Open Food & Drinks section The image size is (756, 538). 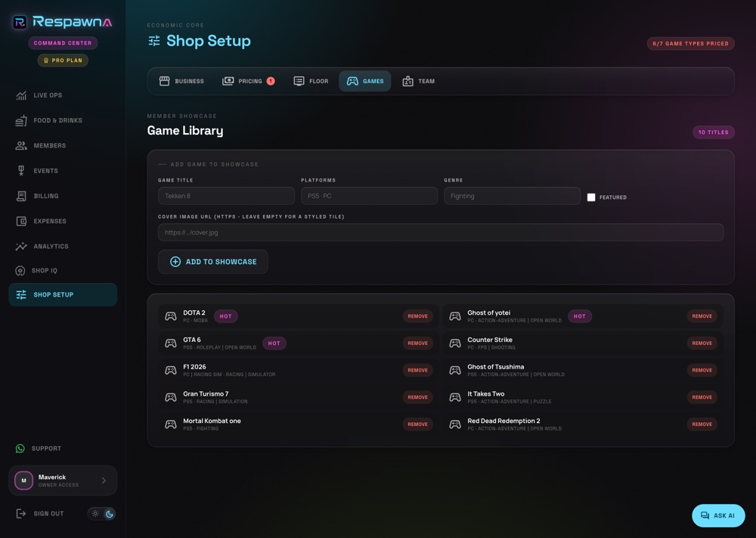click(x=63, y=120)
